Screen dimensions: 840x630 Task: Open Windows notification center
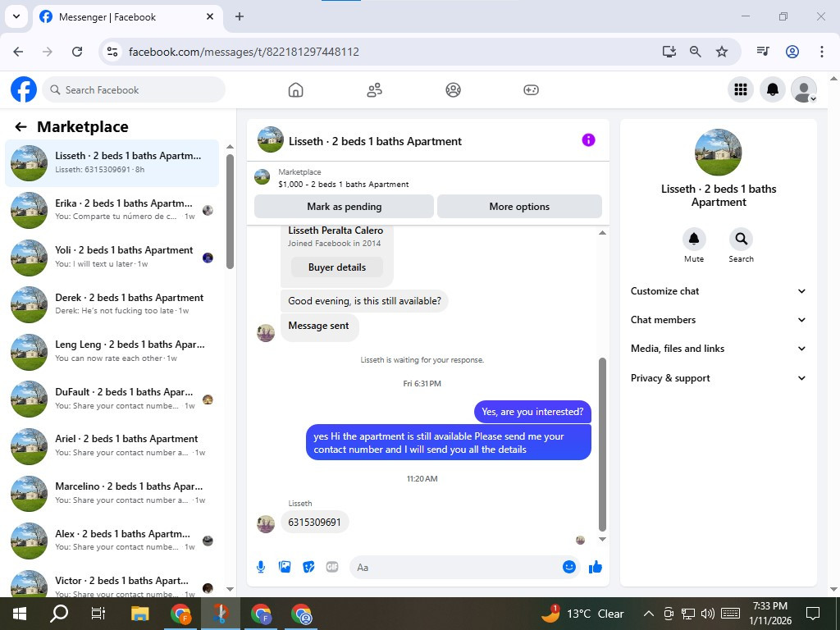(813, 614)
